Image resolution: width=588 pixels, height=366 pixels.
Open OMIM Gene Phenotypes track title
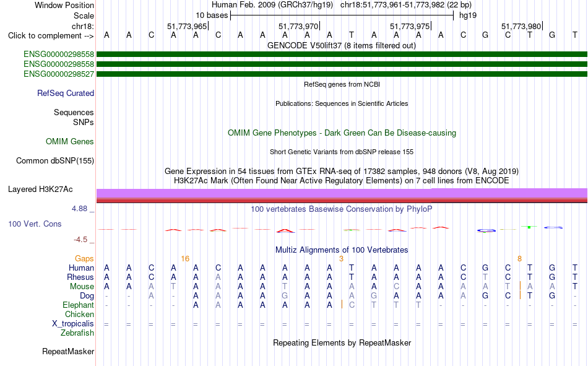coord(342,133)
